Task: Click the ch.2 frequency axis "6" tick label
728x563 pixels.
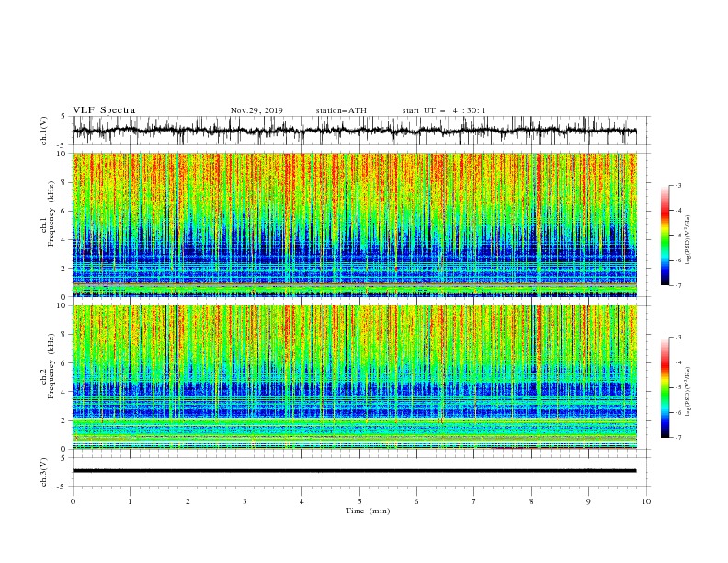Action: click(63, 363)
